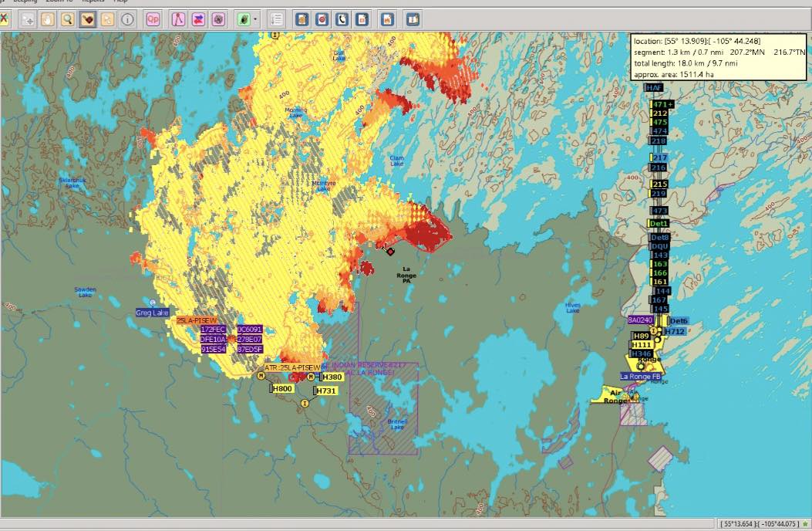This screenshot has height=531, width=812.
Task: Select the Det8 resource label
Action: (660, 237)
